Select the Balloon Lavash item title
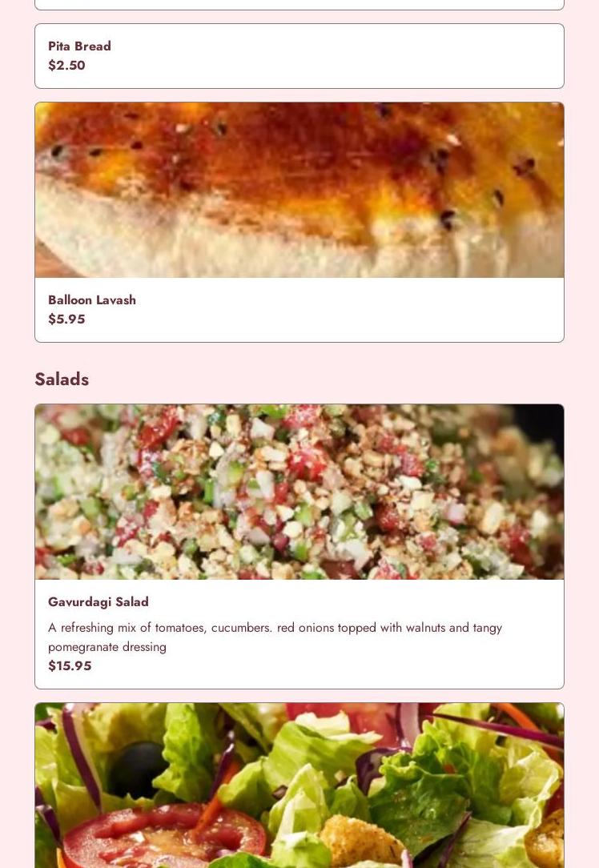 (x=92, y=300)
